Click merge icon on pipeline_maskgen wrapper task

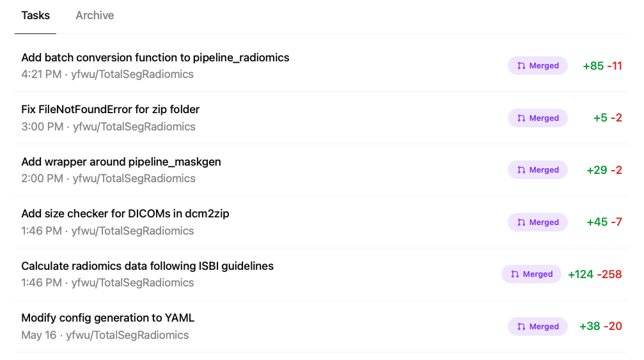(521, 170)
